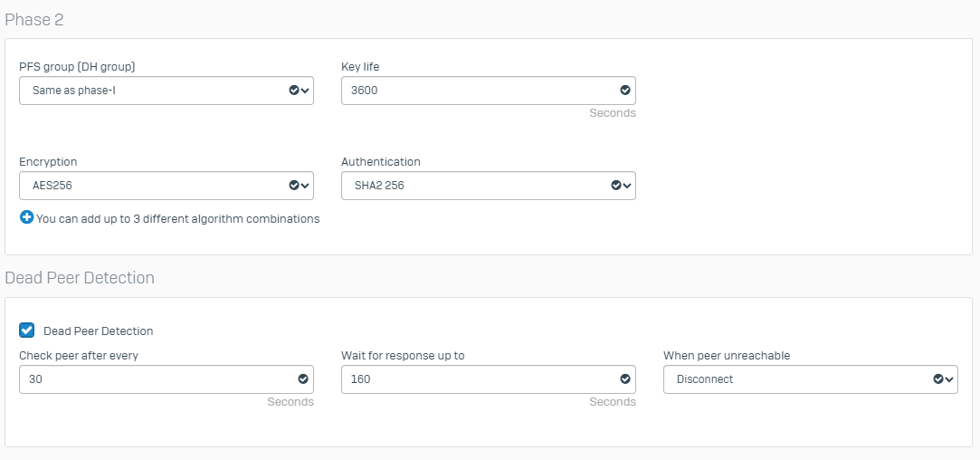
Task: Click checkmark icon inside PFS group dropdown
Action: (293, 91)
